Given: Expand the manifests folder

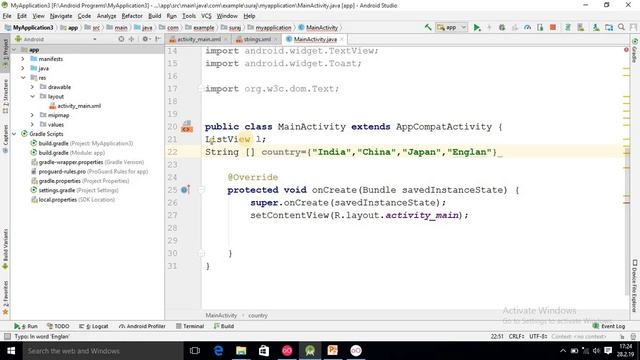Looking at the screenshot, I should point(23,59).
